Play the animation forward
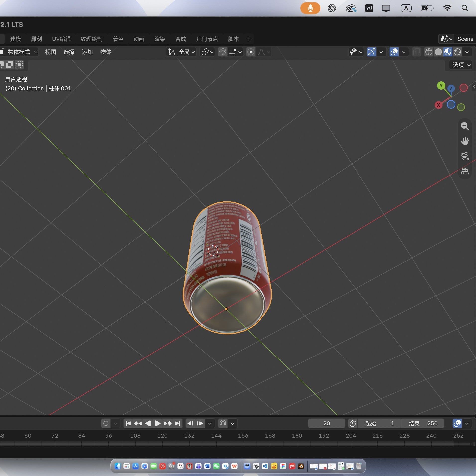 tap(158, 423)
